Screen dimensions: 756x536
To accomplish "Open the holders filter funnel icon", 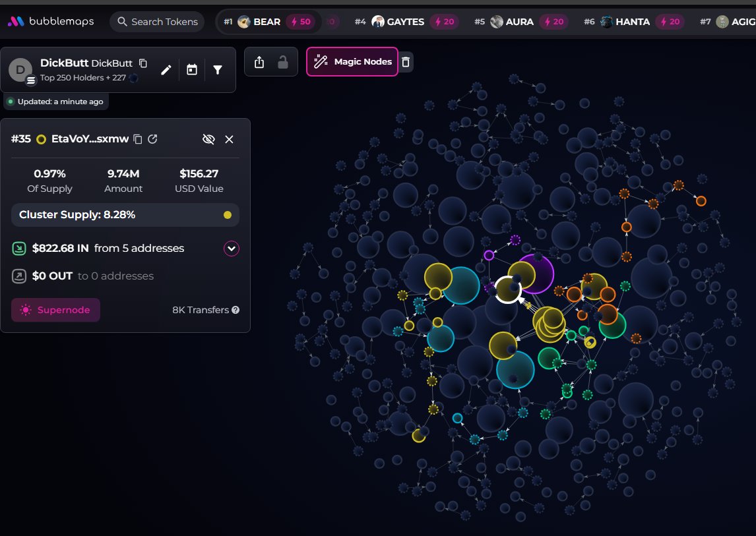I will click(218, 70).
